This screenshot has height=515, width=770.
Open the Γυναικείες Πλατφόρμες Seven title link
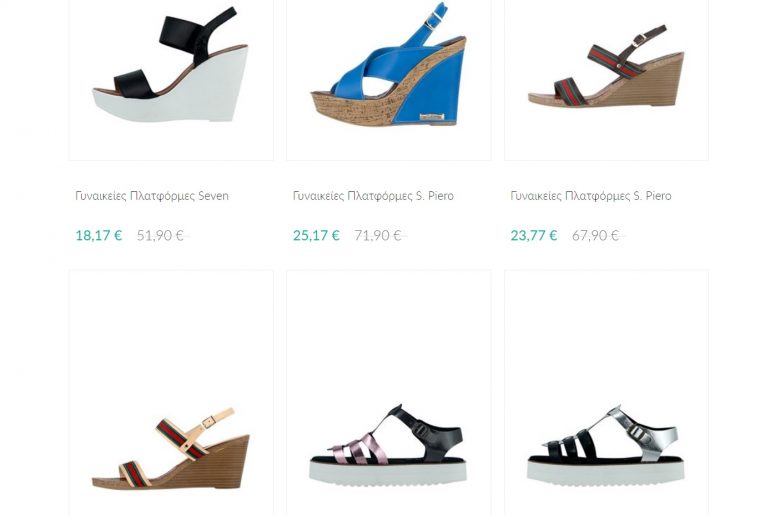[x=152, y=196]
